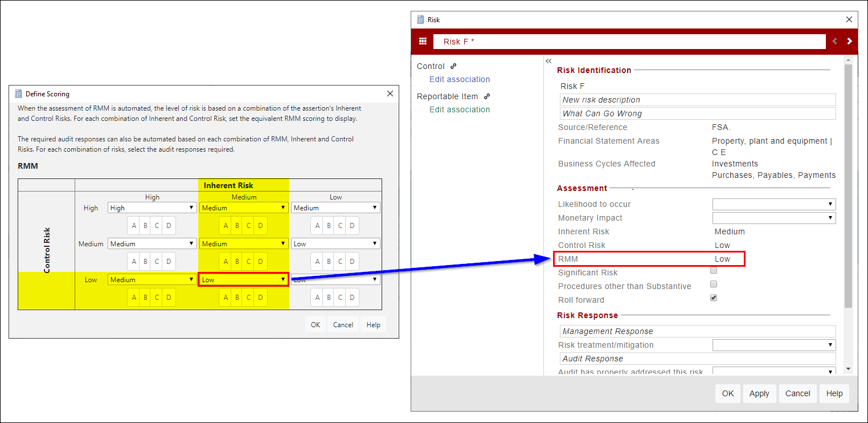Image resolution: width=868 pixels, height=423 pixels.
Task: Uncheck the Roll forward checkbox
Action: tap(714, 297)
